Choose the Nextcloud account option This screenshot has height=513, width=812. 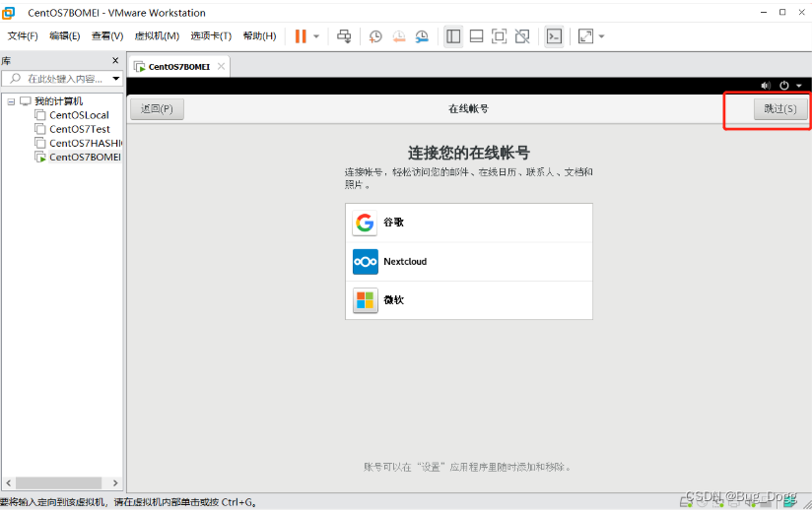point(469,261)
